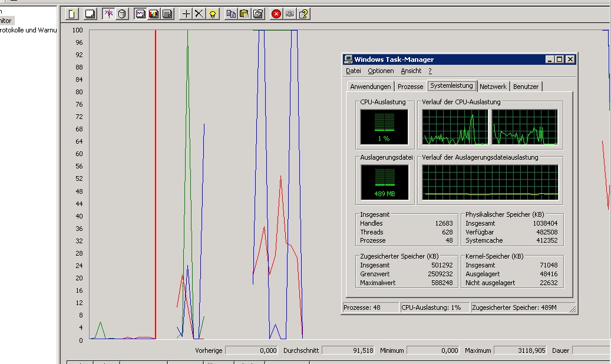This screenshot has width=611, height=364.
Task: Click the second CPU history graph
Action: (x=525, y=127)
